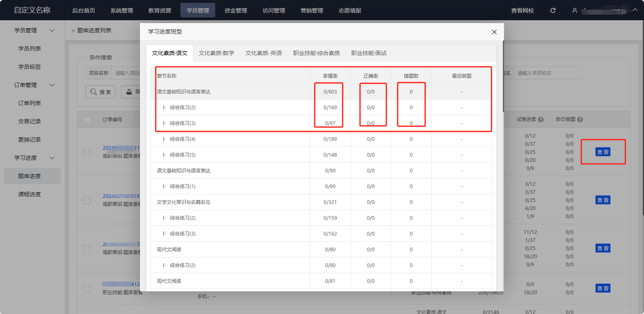Open 订单列表 in sidebar
Screen dimensions: 644x314
click(x=30, y=103)
